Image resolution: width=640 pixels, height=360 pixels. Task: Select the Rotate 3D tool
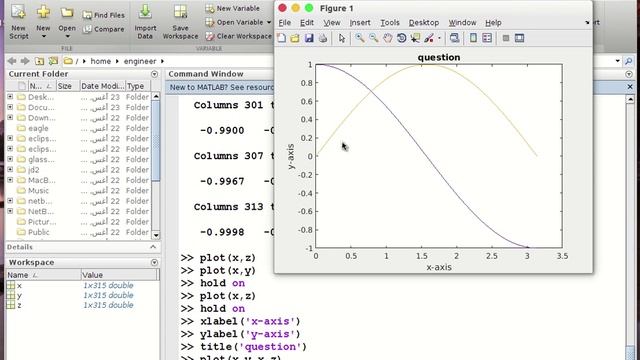(x=401, y=38)
